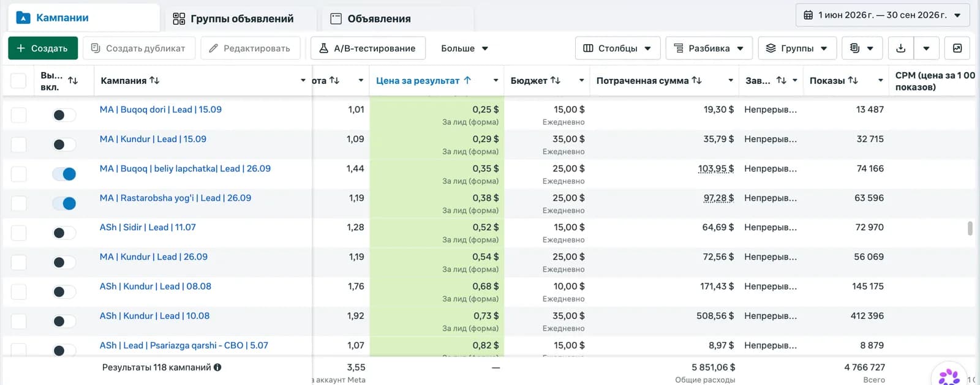This screenshot has width=980, height=385.
Task: Open campaign ASh | Kundur | Lead | 10.08
Action: point(154,316)
